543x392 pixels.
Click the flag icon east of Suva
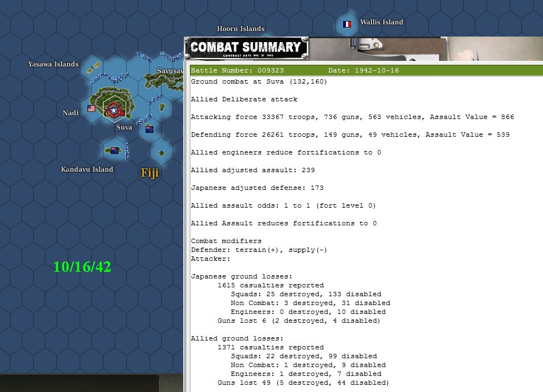(x=149, y=130)
